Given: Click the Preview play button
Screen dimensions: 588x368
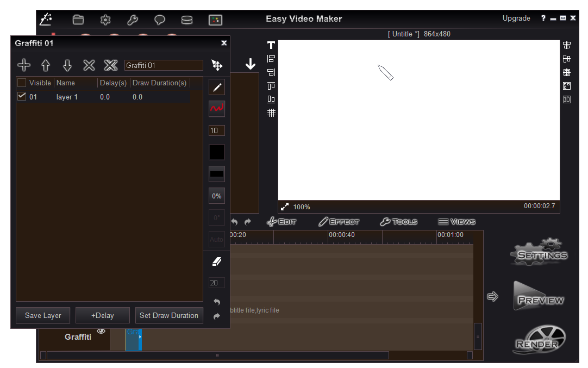Looking at the screenshot, I should [x=539, y=296].
